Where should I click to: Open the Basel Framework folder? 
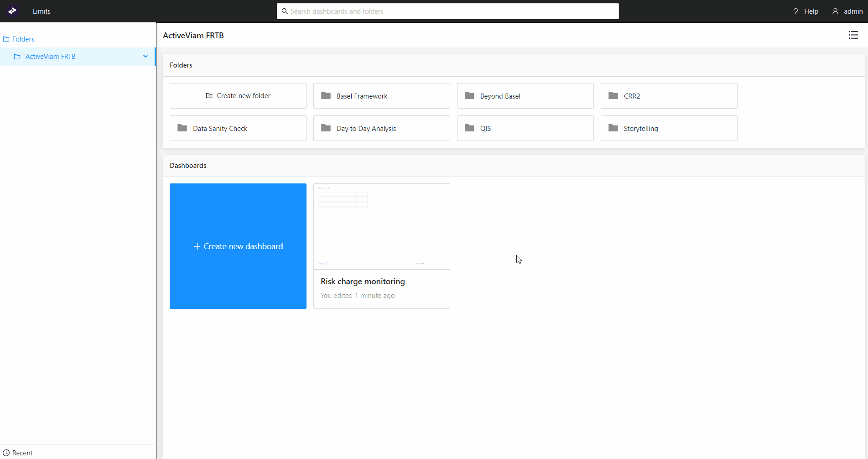click(x=382, y=96)
